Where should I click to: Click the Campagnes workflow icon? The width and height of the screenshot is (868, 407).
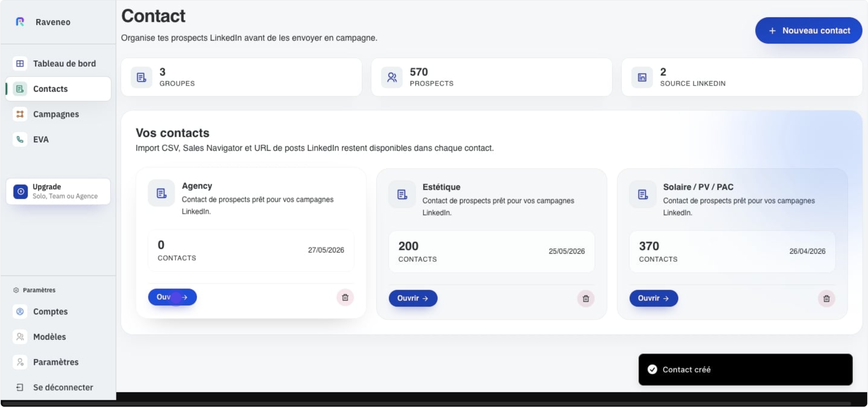click(20, 114)
